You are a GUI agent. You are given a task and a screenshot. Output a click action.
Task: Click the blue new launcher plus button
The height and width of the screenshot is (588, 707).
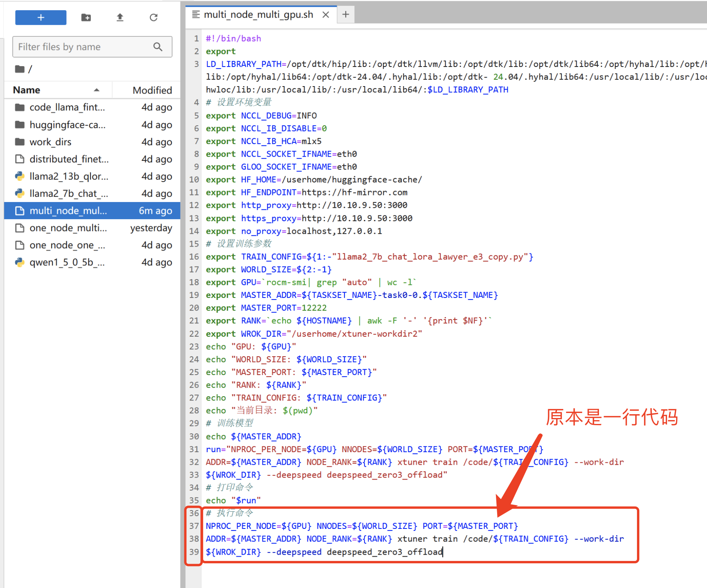tap(41, 18)
